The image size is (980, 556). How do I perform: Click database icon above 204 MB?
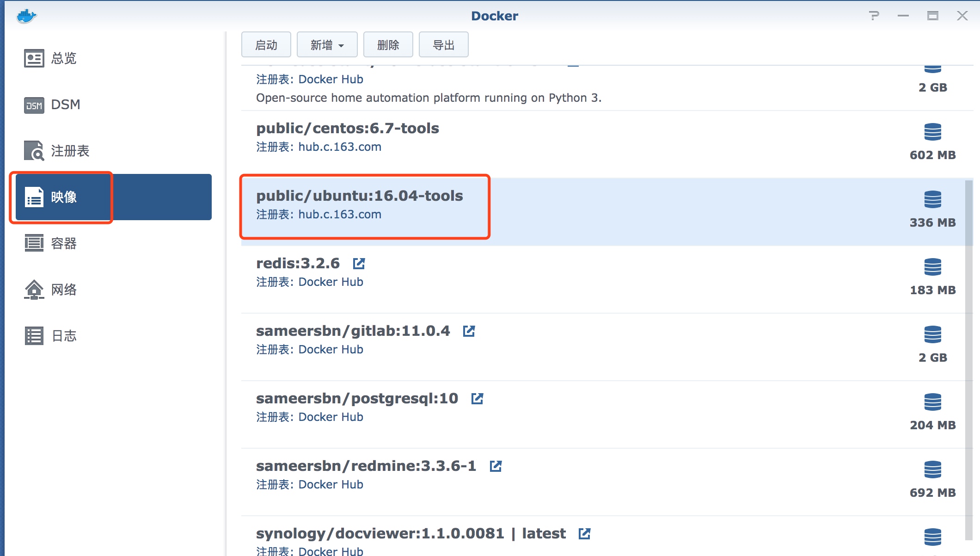pyautogui.click(x=933, y=402)
